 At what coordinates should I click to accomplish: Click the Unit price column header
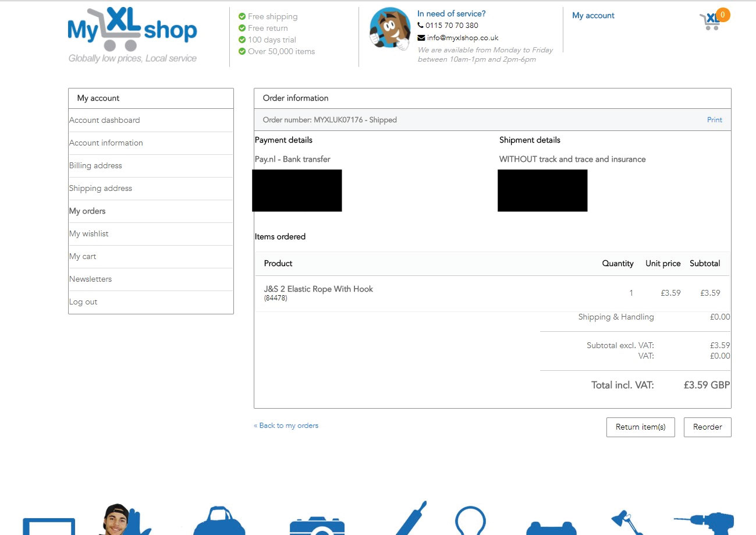663,263
